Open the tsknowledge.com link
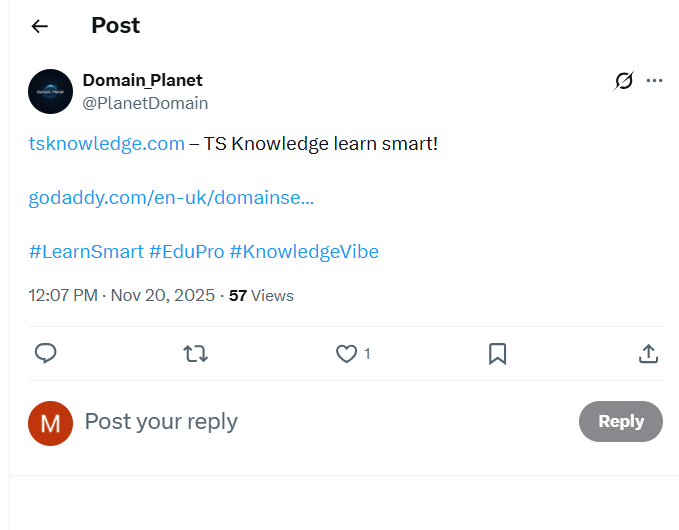This screenshot has height=530, width=679. point(107,144)
